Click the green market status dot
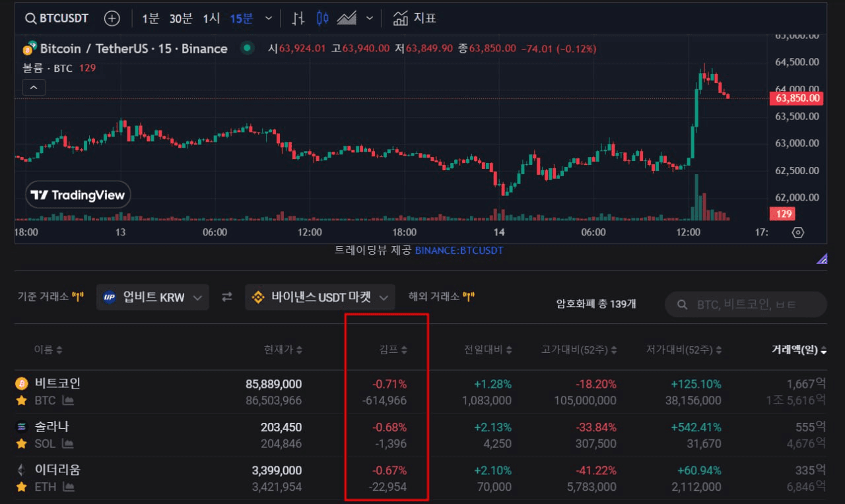Viewport: 845px width, 504px height. (248, 47)
